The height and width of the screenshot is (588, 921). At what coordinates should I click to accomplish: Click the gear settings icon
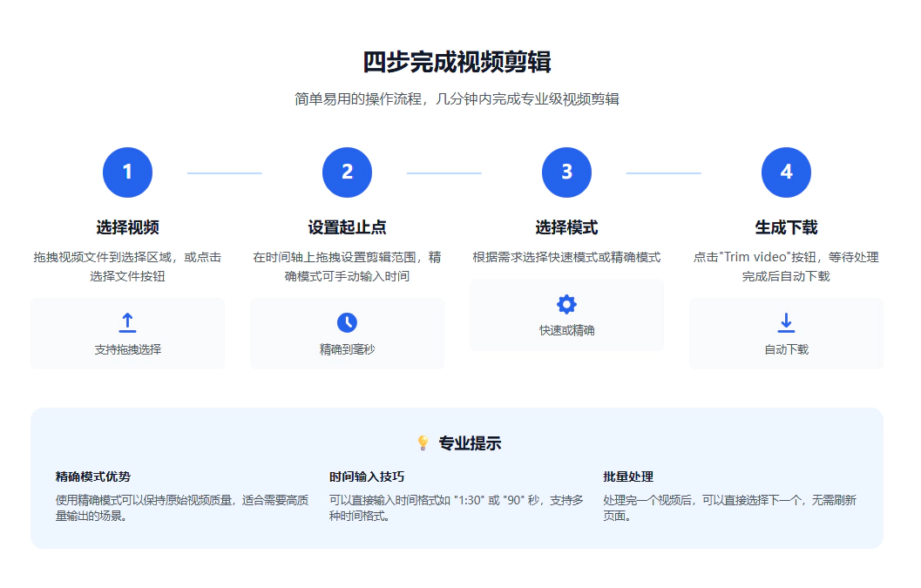(x=566, y=304)
